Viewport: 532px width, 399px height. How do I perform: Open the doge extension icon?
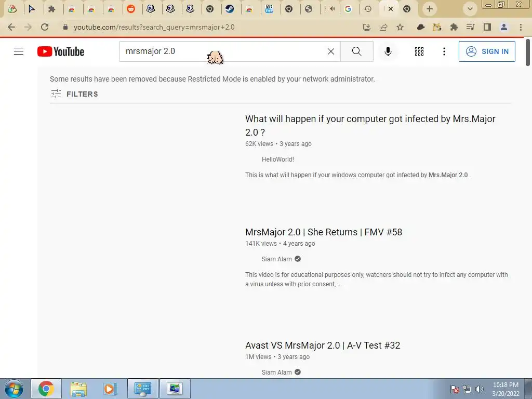click(x=437, y=27)
